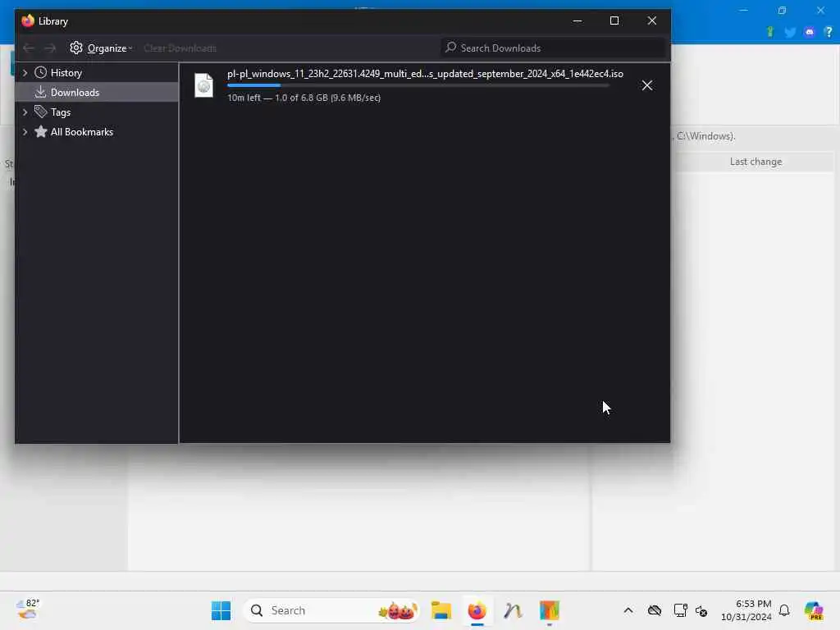Click the search magnifier icon in Library

click(450, 48)
